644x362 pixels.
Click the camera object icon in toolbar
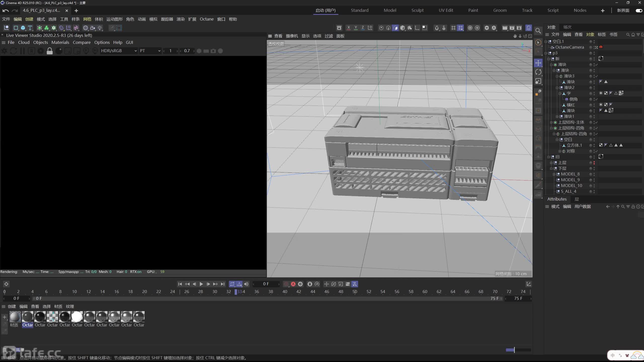point(93,28)
